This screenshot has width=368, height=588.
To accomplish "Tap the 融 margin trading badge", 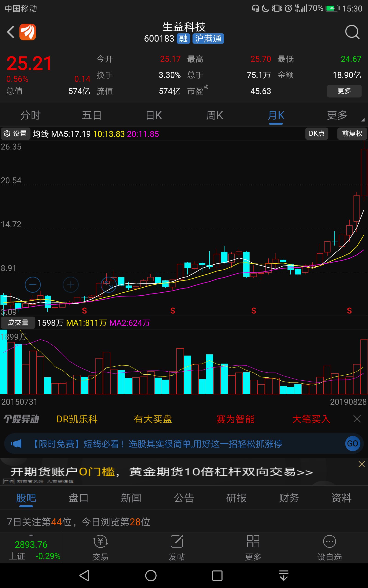I will pos(183,39).
